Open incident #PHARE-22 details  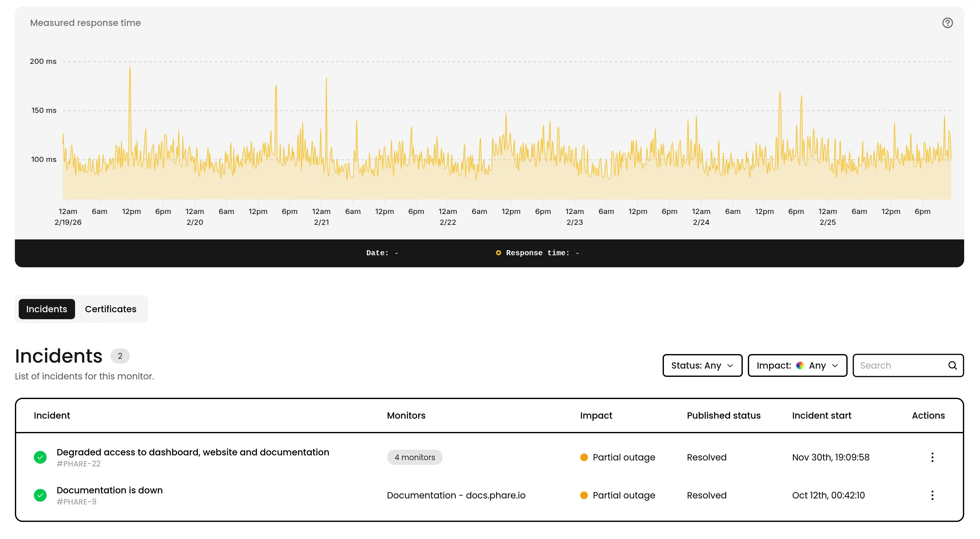coord(193,452)
